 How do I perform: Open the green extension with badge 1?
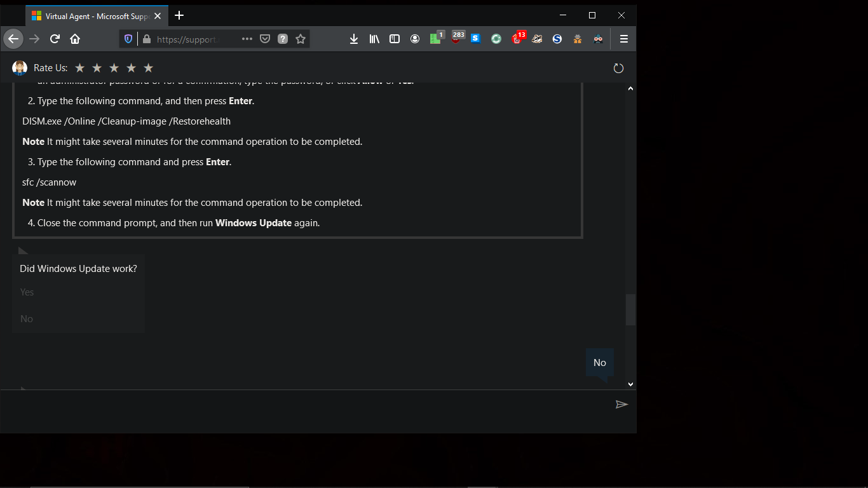click(436, 38)
